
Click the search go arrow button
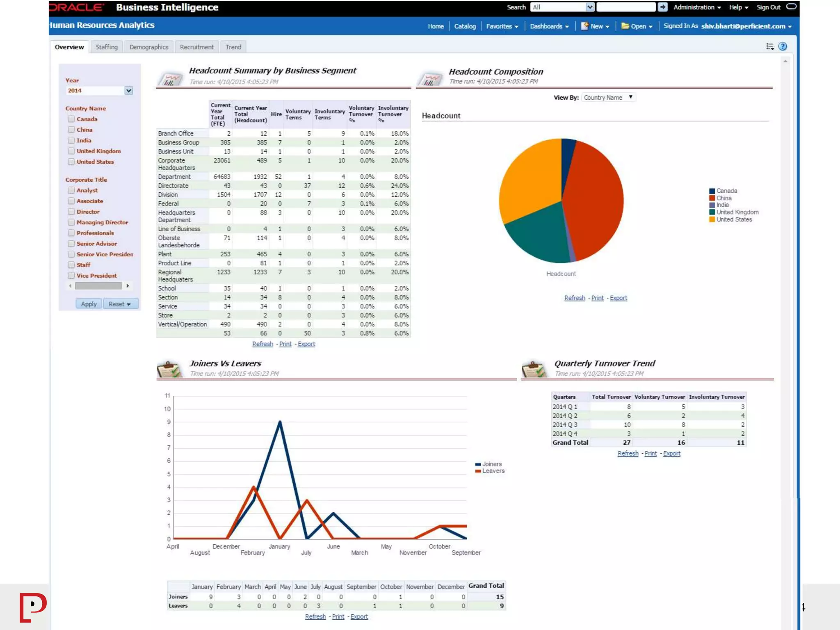pyautogui.click(x=662, y=7)
